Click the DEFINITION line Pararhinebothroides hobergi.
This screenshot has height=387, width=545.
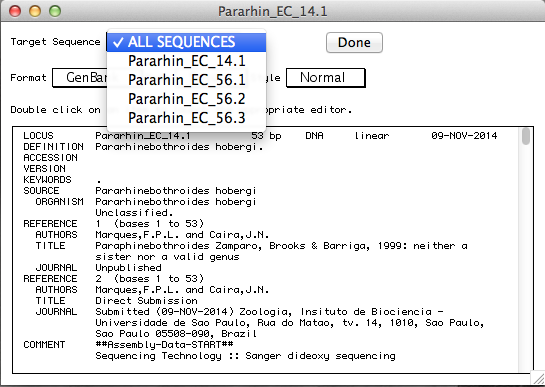click(x=143, y=147)
